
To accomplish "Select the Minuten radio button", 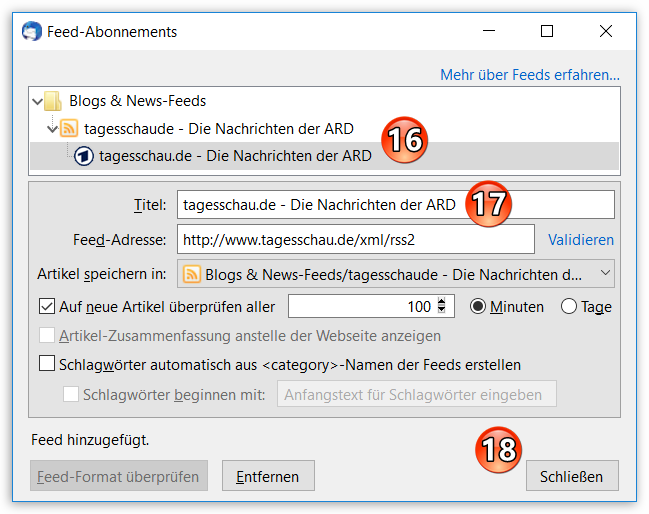I will (x=477, y=307).
